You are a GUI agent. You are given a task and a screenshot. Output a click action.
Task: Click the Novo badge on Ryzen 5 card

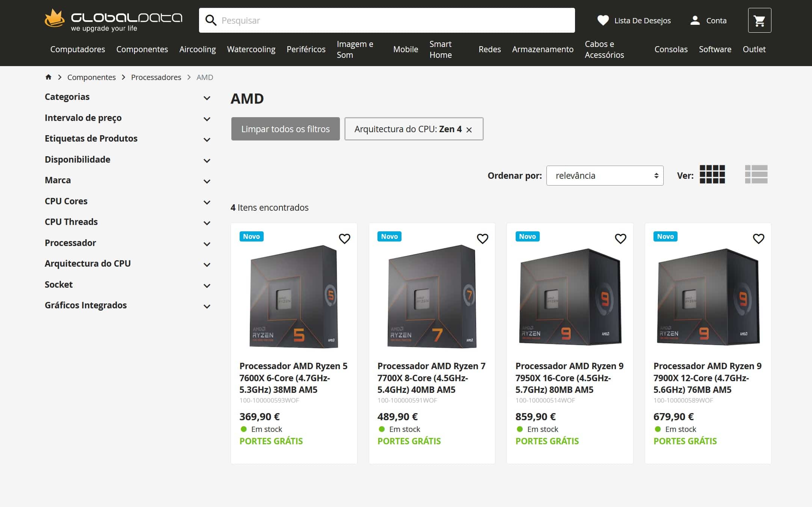tap(251, 236)
